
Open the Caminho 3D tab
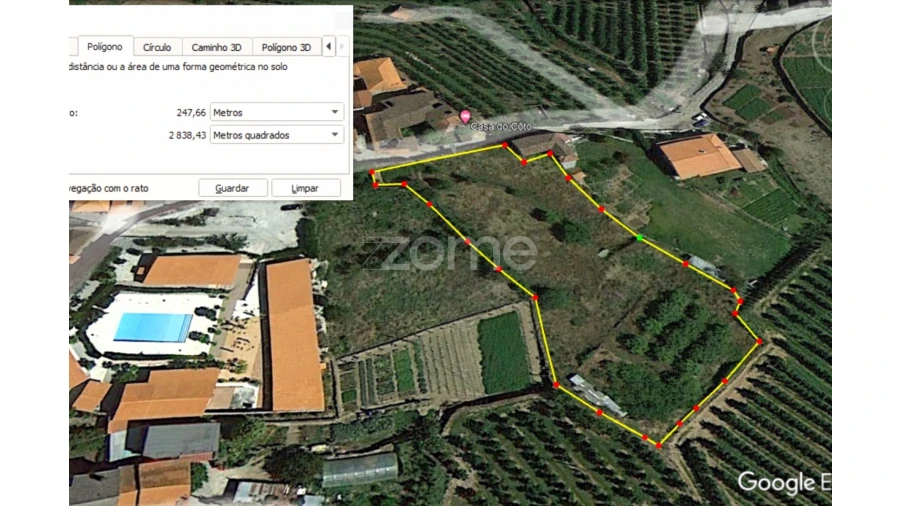tap(216, 47)
